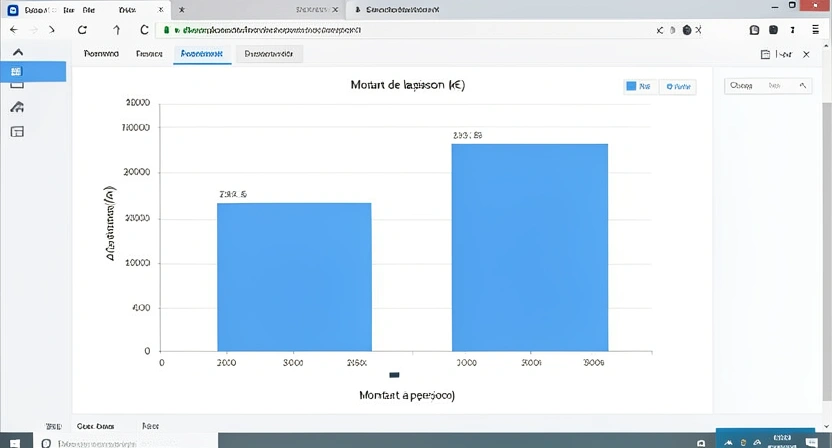Select the active blue underlined tab

click(x=202, y=54)
